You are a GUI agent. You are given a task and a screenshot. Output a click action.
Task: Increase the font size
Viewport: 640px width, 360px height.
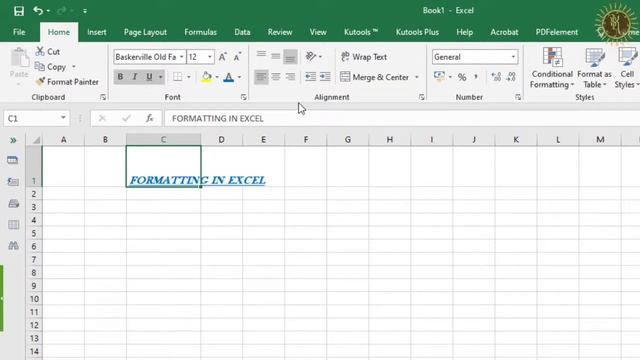223,57
